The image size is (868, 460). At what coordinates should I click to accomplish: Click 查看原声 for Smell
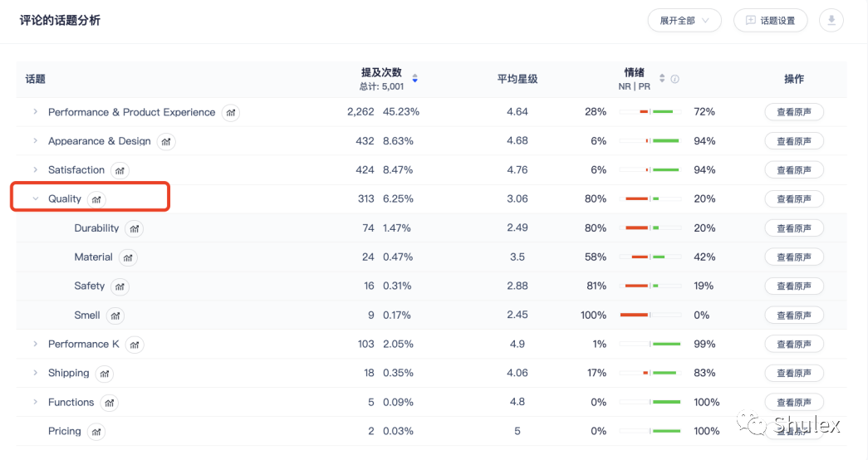pyautogui.click(x=794, y=315)
